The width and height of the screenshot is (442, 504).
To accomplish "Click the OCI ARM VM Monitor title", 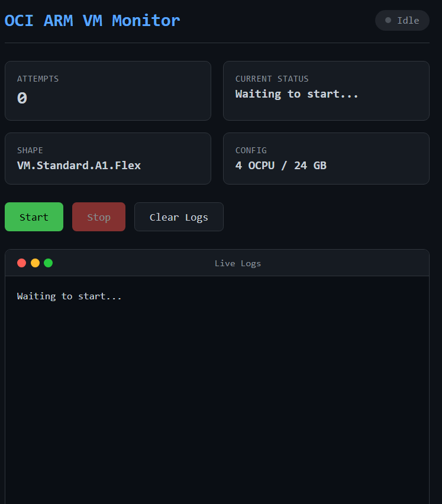I will (92, 21).
